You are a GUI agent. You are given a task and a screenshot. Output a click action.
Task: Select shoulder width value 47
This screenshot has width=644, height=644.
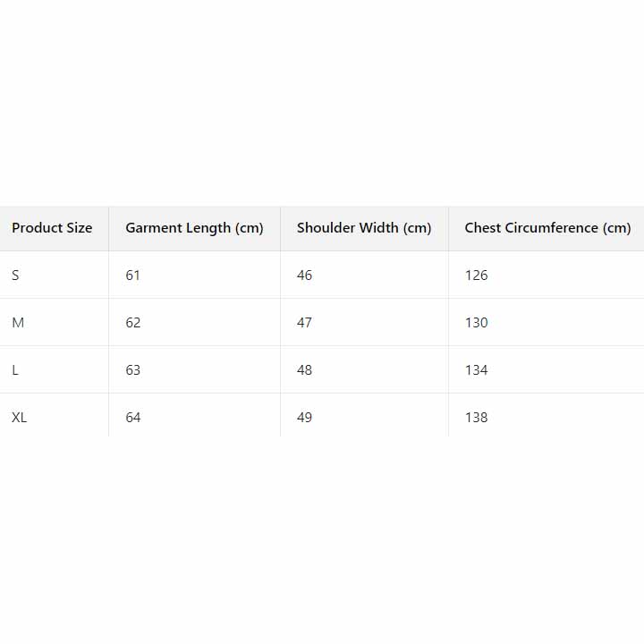(x=305, y=323)
